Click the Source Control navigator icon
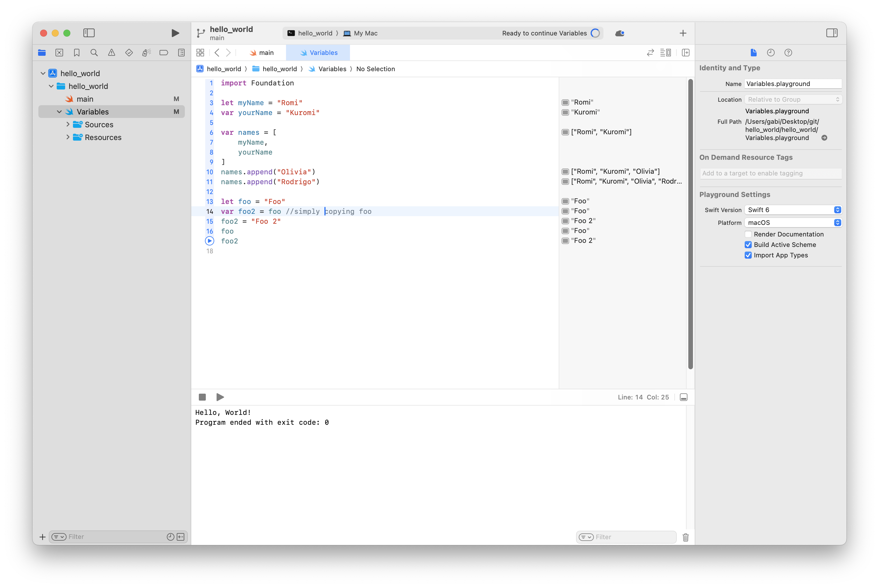This screenshot has width=879, height=588. pyautogui.click(x=59, y=53)
